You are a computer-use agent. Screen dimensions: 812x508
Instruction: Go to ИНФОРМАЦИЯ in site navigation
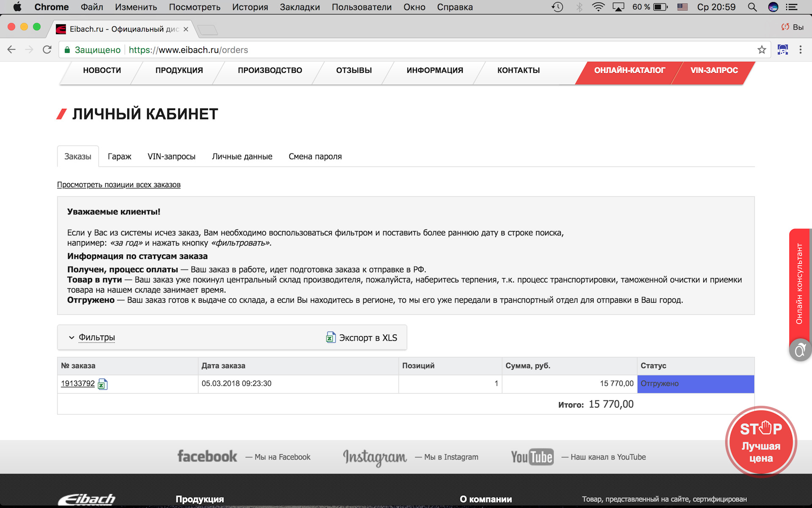(x=435, y=70)
